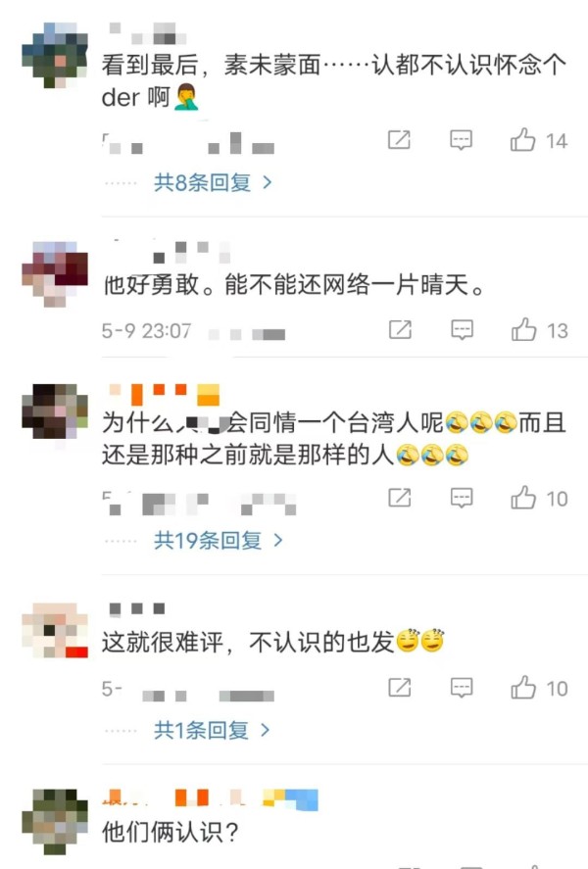Open the orange-badged username above 台湾人 comment

tap(164, 394)
